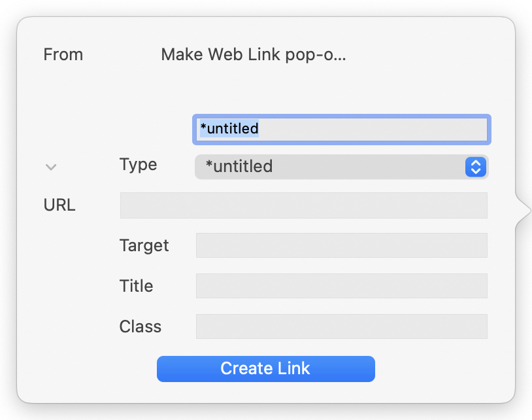Click the From source label
Viewport: 532px width, 420px height.
(63, 55)
